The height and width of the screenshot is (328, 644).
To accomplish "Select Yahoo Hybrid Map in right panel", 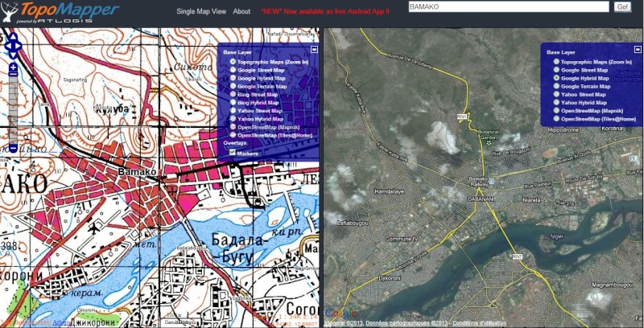I will 556,103.
